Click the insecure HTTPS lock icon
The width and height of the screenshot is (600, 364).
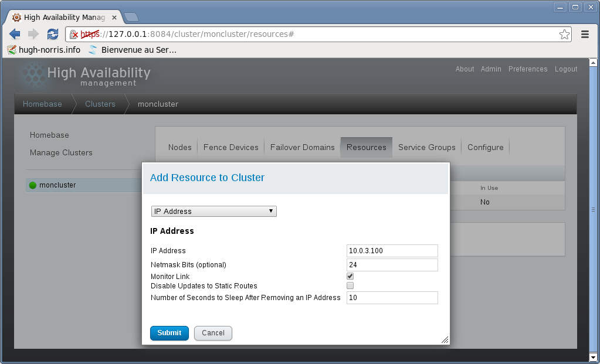click(74, 34)
